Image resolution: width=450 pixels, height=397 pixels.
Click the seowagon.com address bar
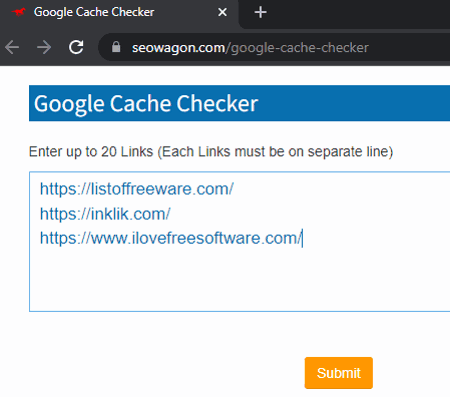click(x=274, y=47)
